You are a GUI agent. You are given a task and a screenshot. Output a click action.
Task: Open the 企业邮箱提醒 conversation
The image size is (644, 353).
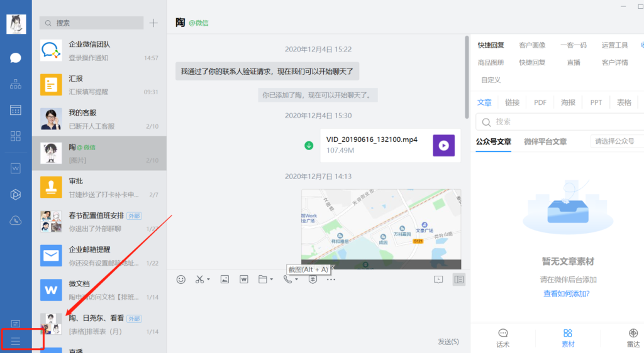99,256
